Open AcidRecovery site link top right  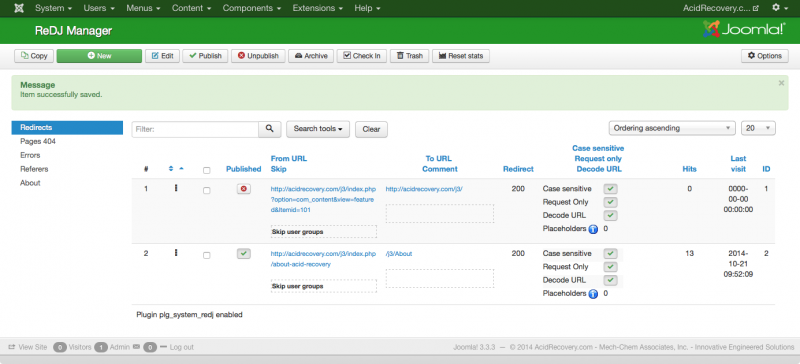coord(721,8)
